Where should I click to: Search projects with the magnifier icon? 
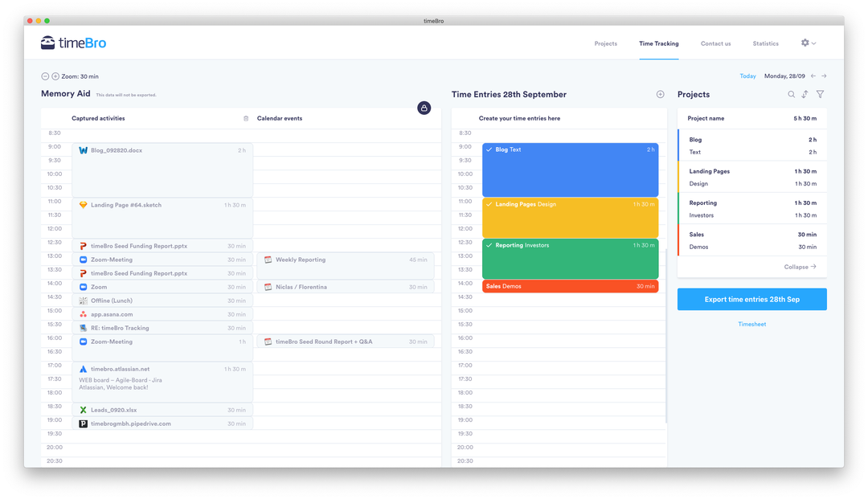[791, 95]
